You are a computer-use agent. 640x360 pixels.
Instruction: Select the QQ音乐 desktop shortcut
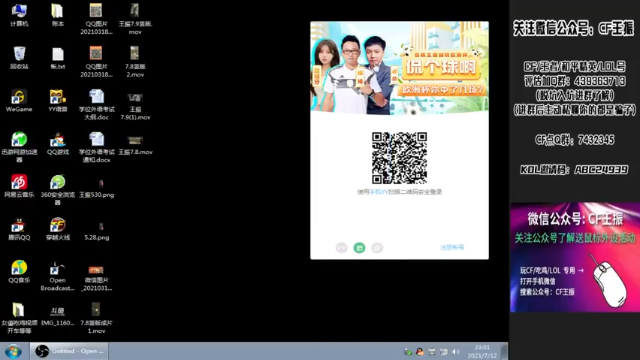pyautogui.click(x=19, y=271)
